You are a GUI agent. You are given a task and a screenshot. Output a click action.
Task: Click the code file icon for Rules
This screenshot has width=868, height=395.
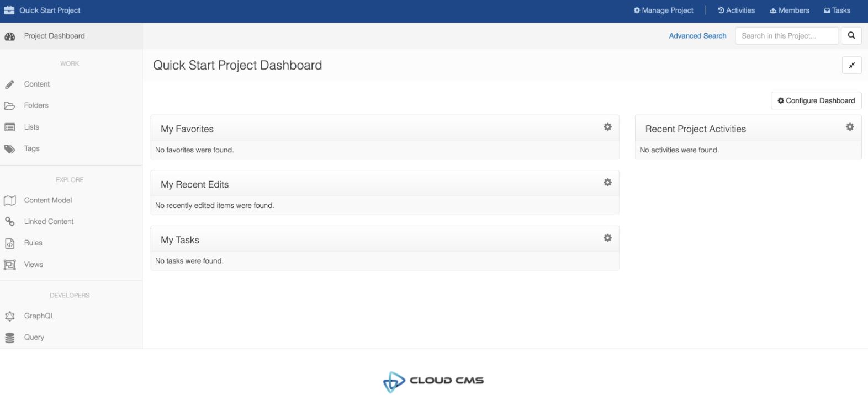coord(9,243)
